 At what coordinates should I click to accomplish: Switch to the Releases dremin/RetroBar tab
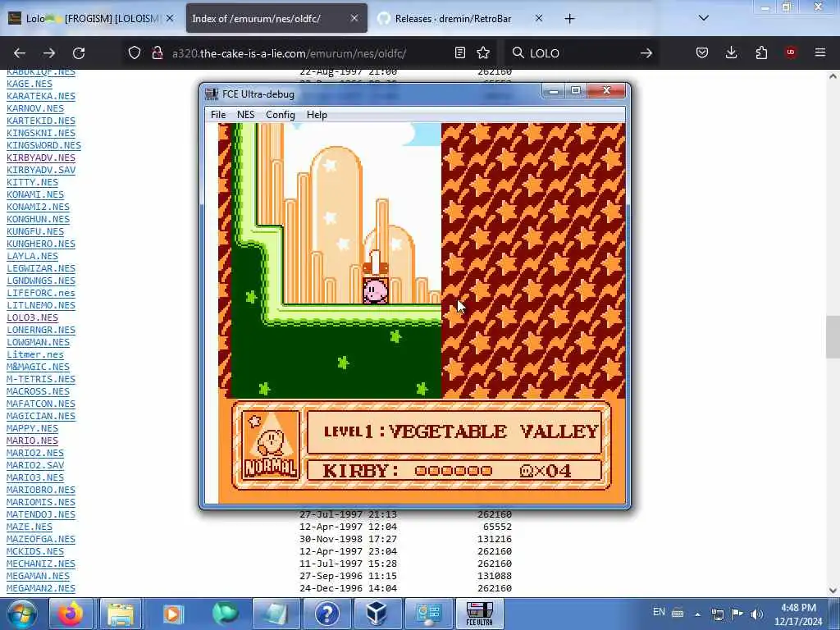453,19
